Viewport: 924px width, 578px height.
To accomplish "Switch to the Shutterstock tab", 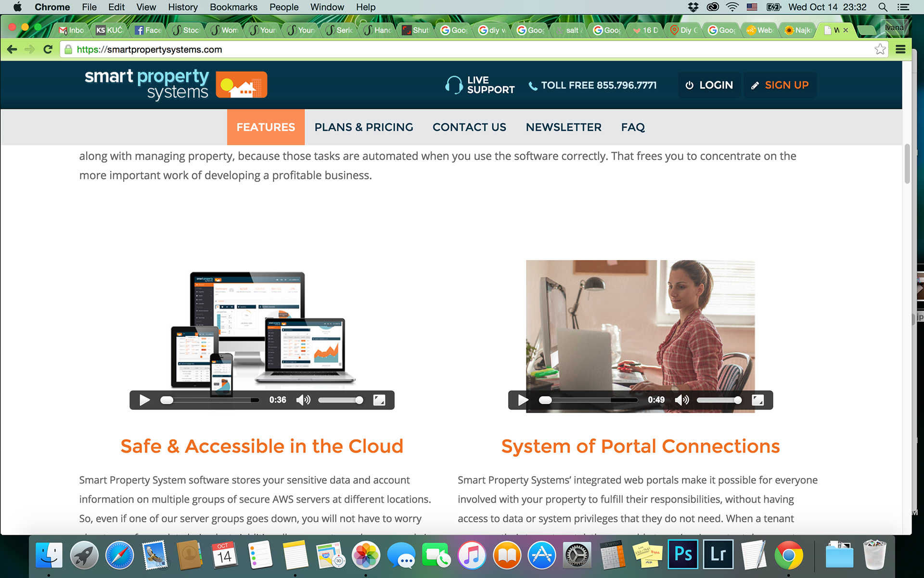I will click(416, 30).
